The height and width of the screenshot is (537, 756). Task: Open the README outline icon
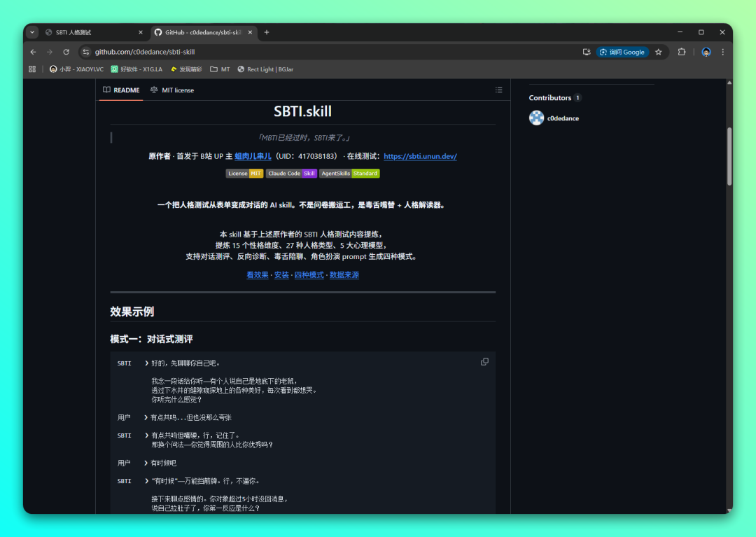(x=498, y=90)
